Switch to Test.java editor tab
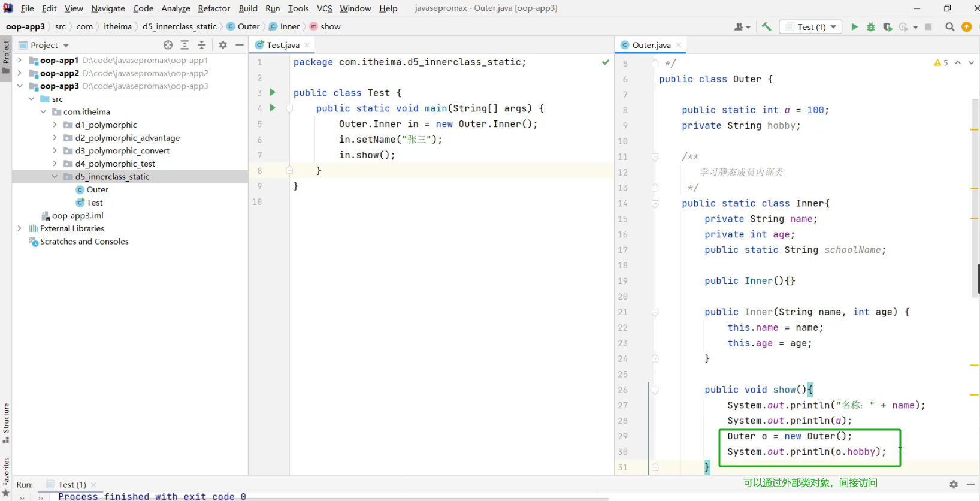This screenshot has width=980, height=501. point(282,45)
